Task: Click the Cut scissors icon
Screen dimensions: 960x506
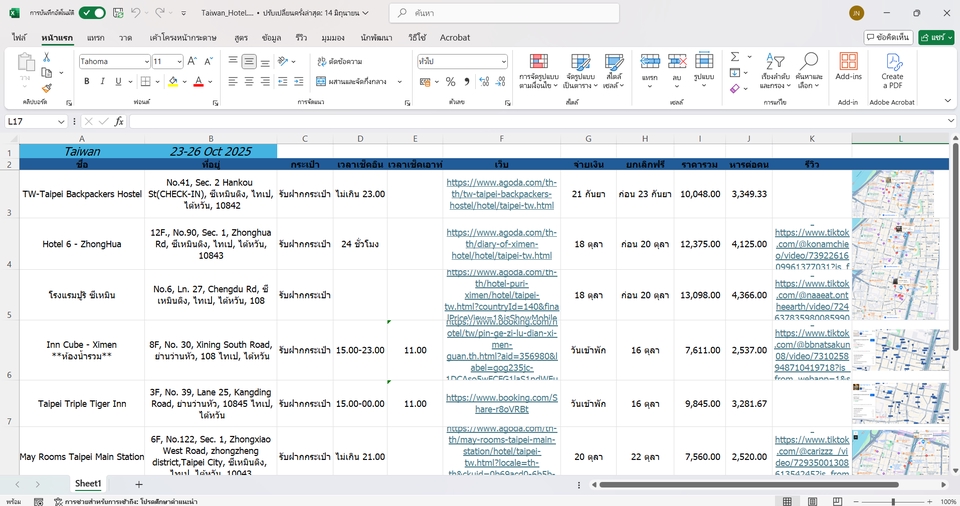Action: 47,58
